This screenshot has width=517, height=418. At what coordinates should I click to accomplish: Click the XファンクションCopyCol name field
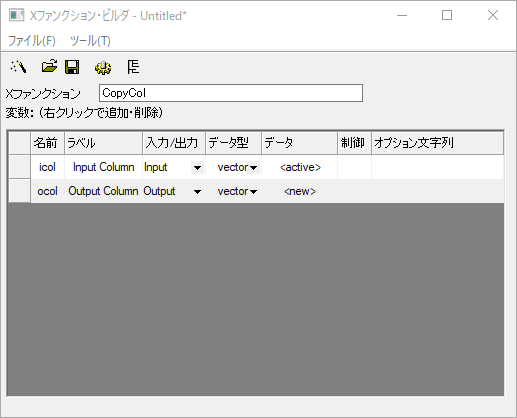pos(231,93)
